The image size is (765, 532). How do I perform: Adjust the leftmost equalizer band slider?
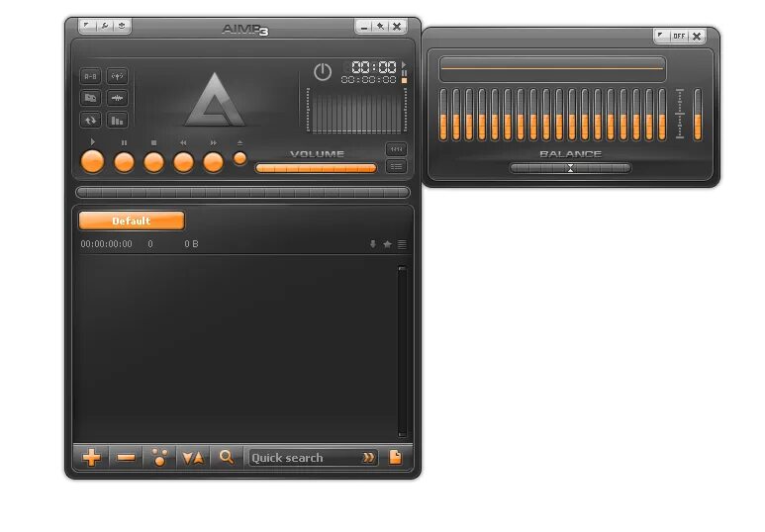[443, 115]
